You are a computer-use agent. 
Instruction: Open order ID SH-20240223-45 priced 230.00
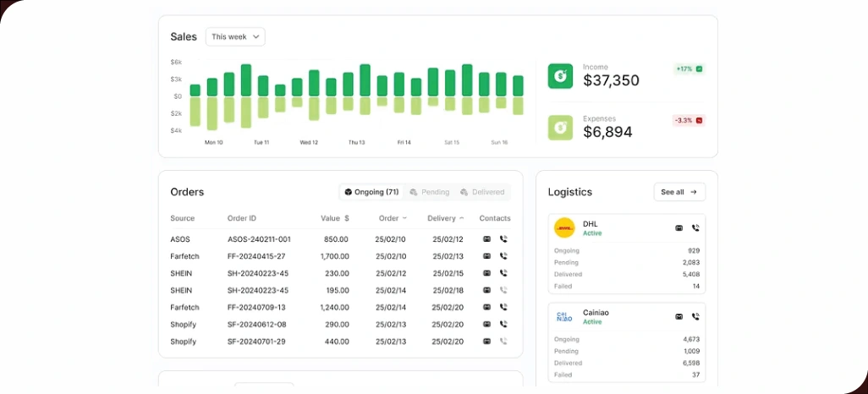[258, 273]
